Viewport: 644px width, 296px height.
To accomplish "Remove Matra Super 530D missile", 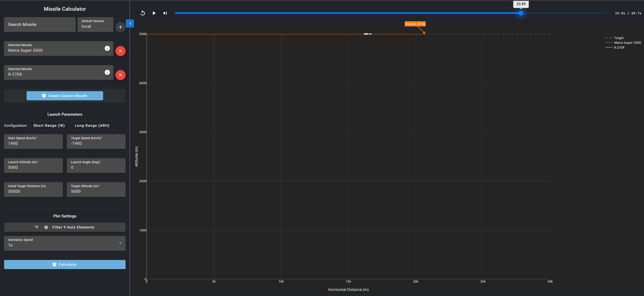I will [120, 51].
